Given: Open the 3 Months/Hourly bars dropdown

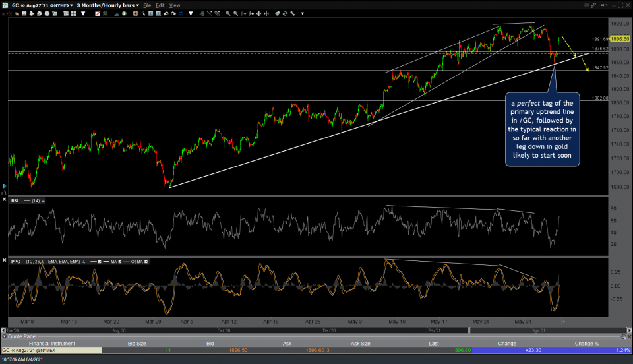Looking at the screenshot, I should point(106,5).
